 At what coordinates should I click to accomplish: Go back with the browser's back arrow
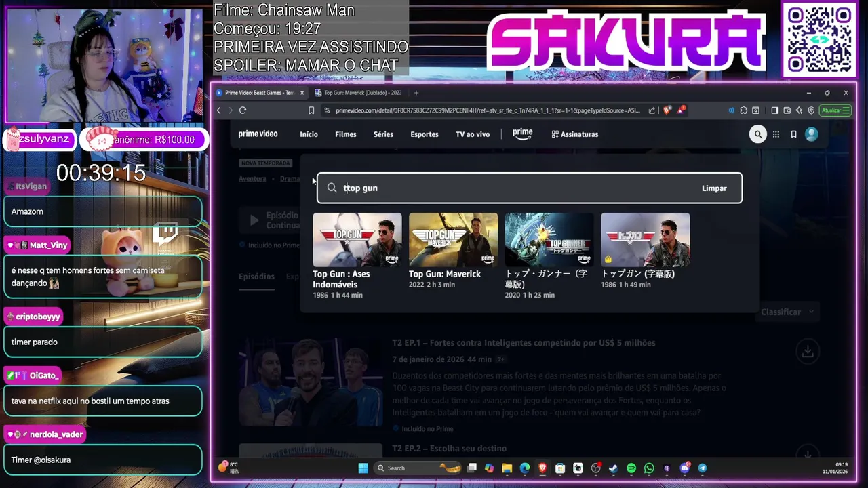218,110
